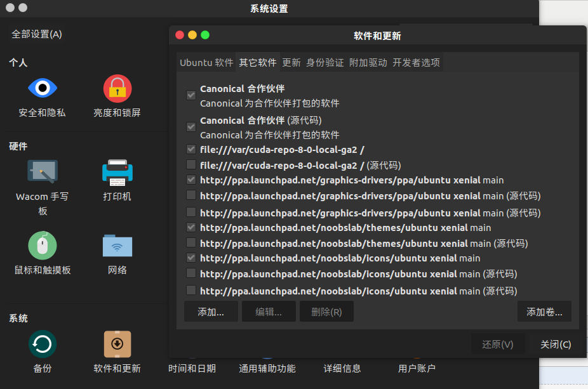Screen dimensions: 588x389
Task: Open 附加驱动 tab
Action: tap(368, 63)
